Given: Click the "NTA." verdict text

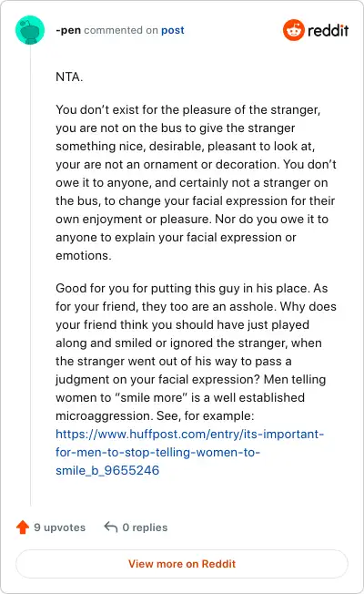Looking at the screenshot, I should click(x=69, y=77).
